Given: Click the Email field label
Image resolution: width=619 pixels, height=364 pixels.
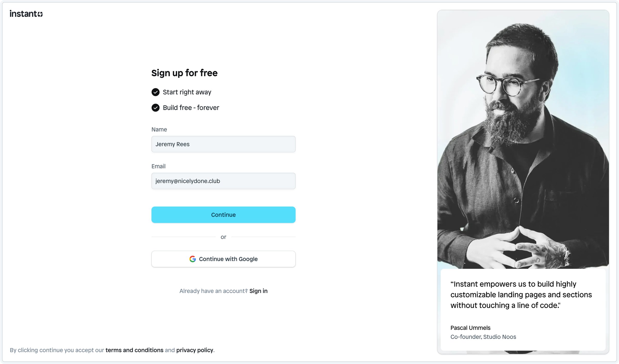Looking at the screenshot, I should click(158, 166).
